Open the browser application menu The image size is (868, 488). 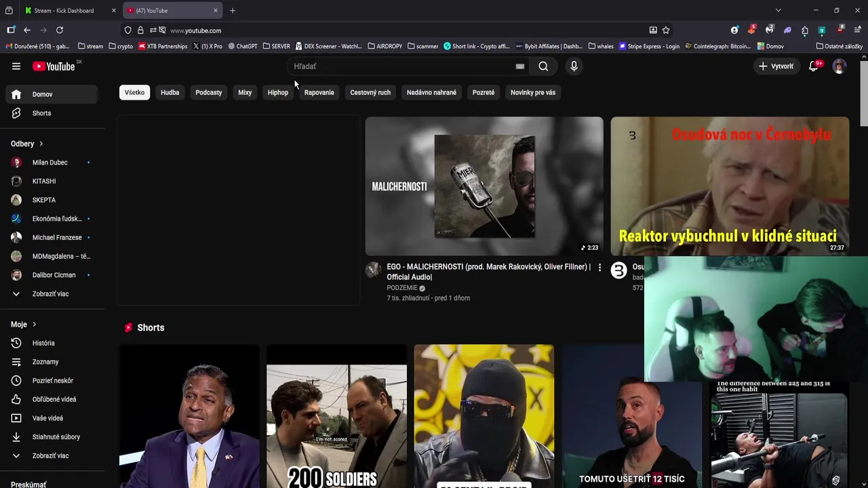click(x=858, y=30)
